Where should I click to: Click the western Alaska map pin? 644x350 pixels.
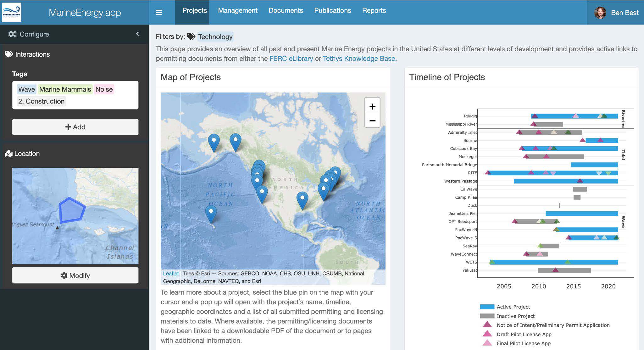pyautogui.click(x=214, y=143)
